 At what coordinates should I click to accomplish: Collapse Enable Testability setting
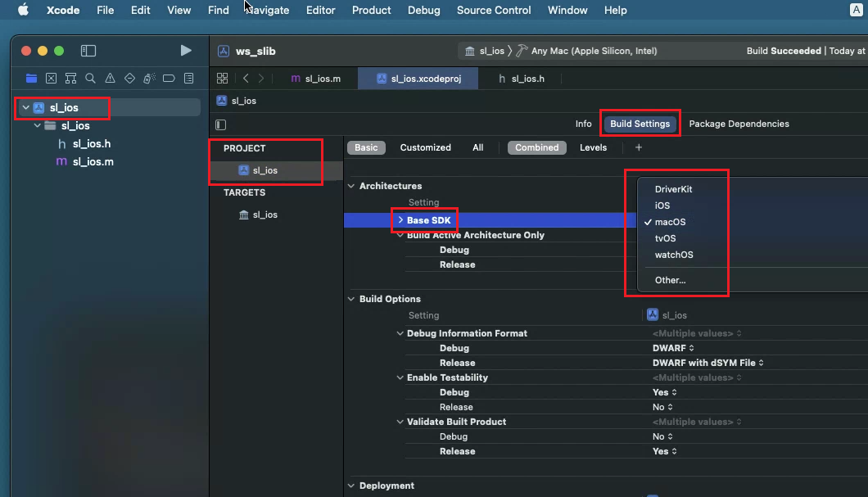pos(400,377)
